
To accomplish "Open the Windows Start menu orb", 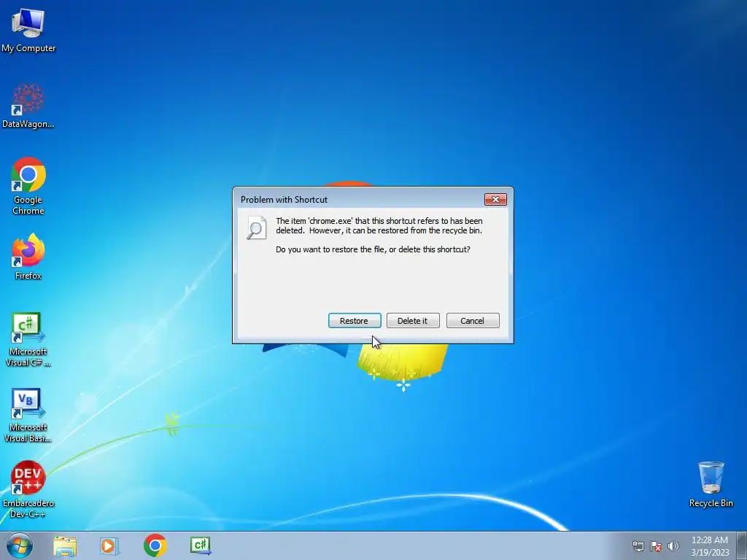I will click(x=20, y=545).
